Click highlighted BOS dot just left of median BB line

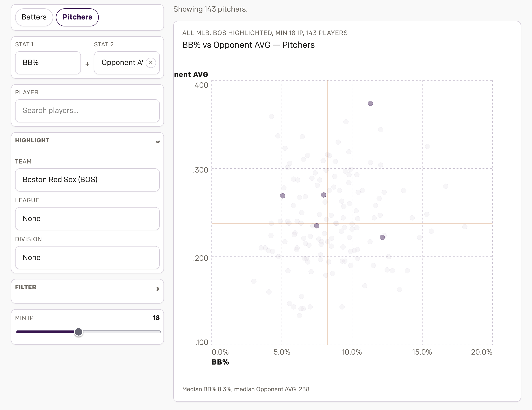[x=324, y=195]
